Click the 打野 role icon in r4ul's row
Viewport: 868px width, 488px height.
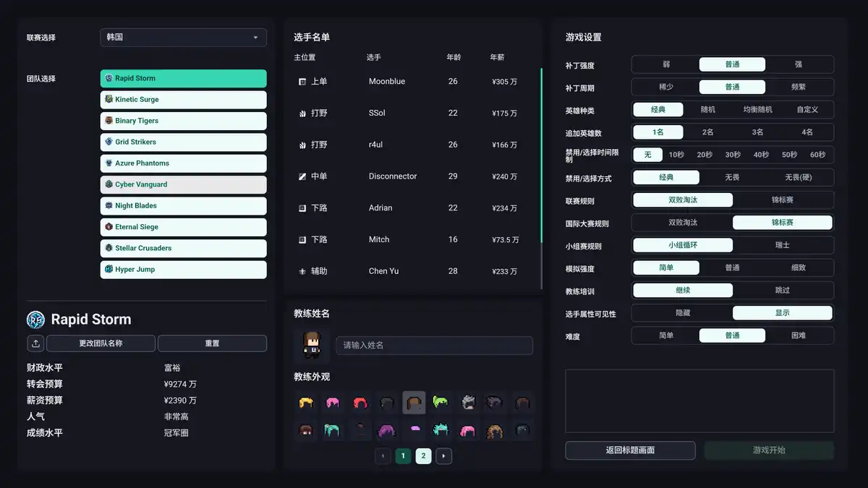(x=302, y=145)
